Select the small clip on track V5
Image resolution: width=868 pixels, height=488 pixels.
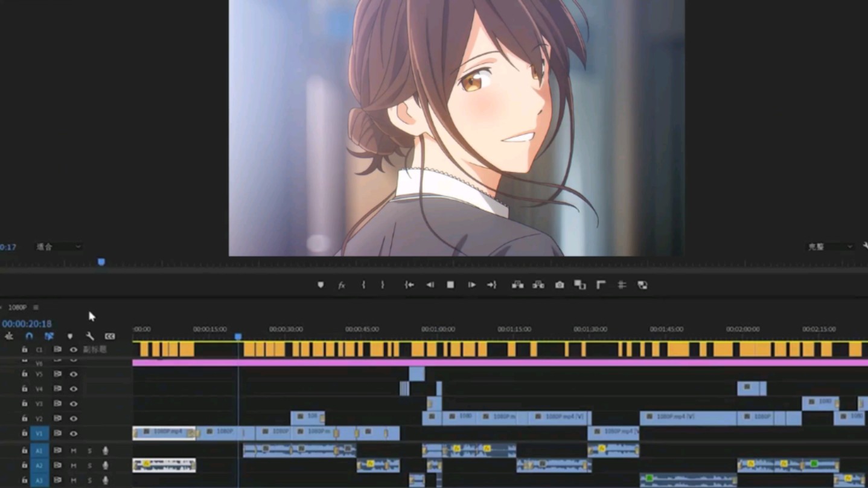pyautogui.click(x=416, y=374)
